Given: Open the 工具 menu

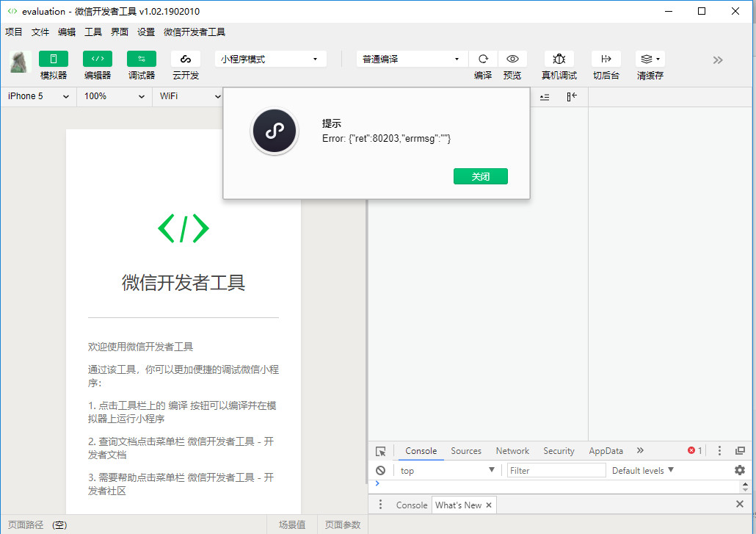Looking at the screenshot, I should click(93, 32).
